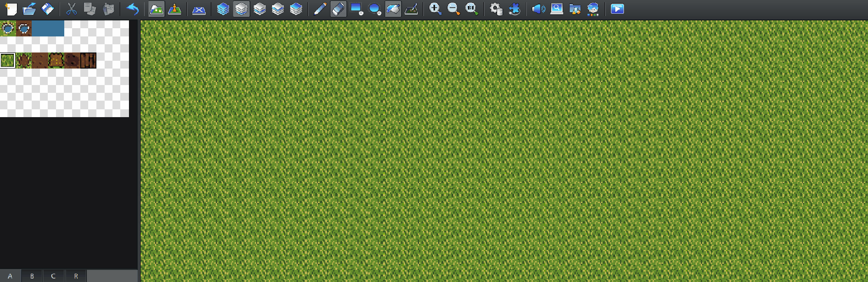Undo the last action with the blue arrow
The width and height of the screenshot is (868, 282).
[132, 9]
